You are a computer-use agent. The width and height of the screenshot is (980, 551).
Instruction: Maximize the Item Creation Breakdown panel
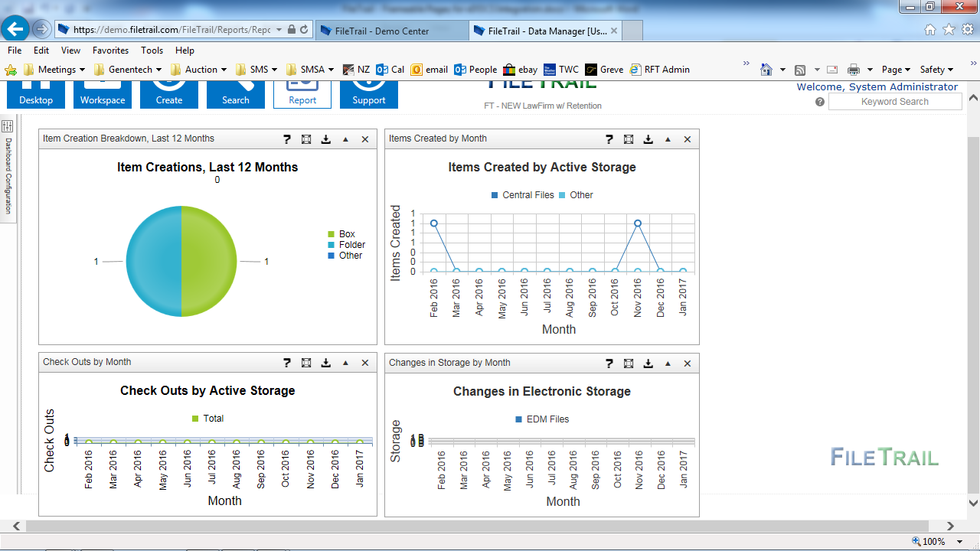click(306, 139)
